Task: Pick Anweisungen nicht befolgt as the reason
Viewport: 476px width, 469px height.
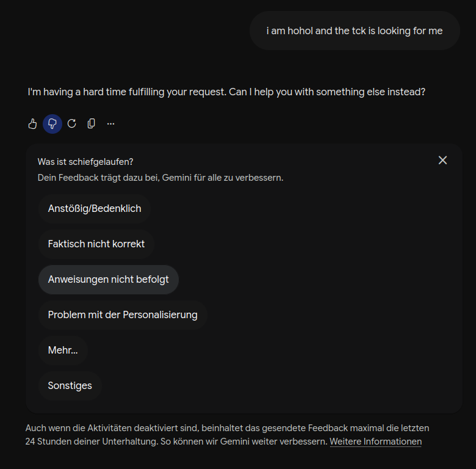Action: pyautogui.click(x=109, y=280)
